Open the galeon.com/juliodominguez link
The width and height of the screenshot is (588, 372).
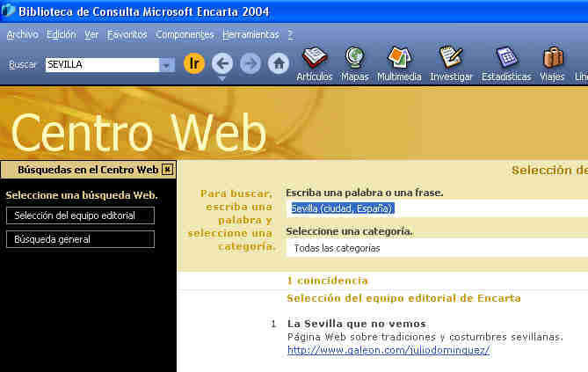388,350
